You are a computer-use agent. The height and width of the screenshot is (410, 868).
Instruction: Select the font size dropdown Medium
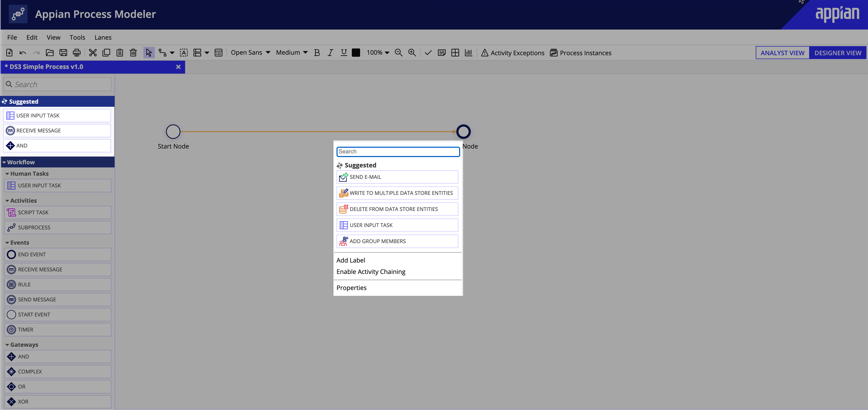click(x=291, y=52)
